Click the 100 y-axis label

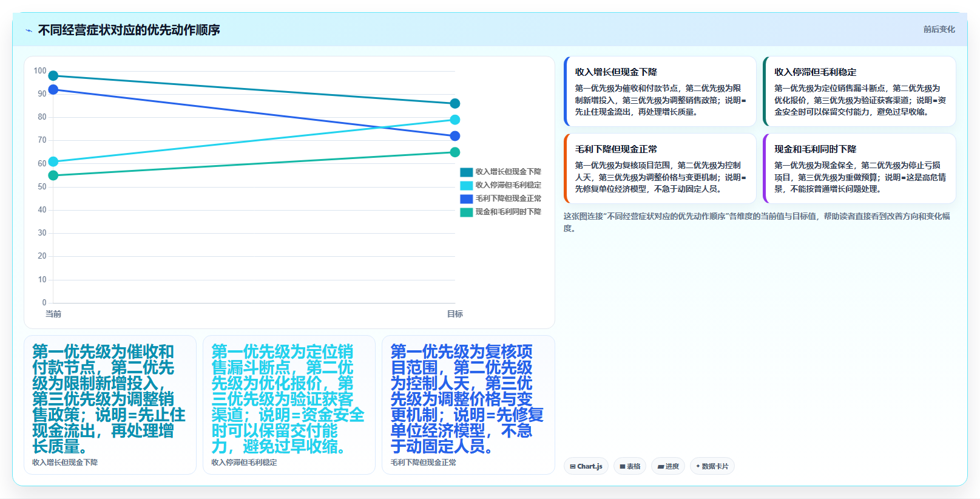click(x=40, y=71)
